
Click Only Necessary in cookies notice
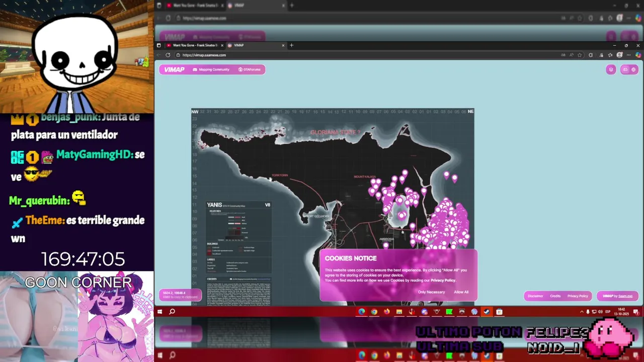click(x=431, y=292)
